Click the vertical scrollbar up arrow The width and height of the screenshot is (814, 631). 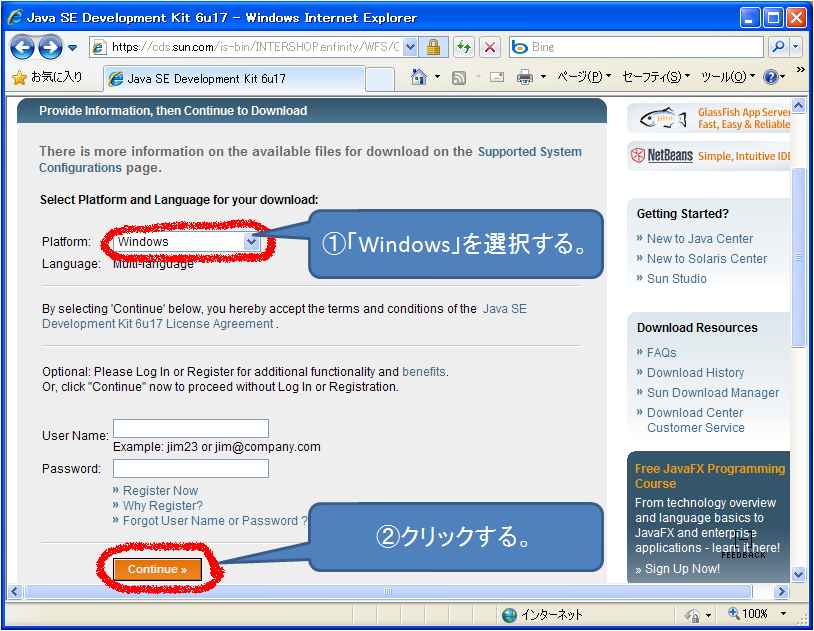point(798,105)
